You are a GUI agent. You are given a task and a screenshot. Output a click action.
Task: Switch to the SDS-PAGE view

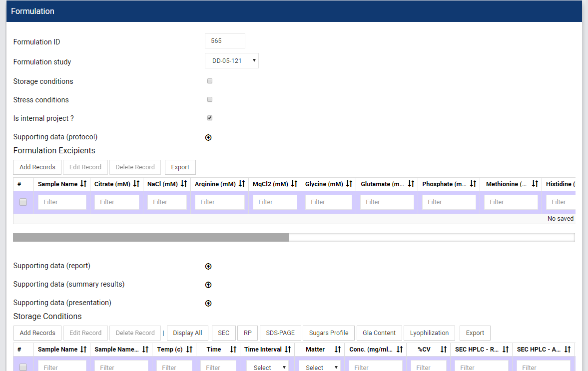280,333
